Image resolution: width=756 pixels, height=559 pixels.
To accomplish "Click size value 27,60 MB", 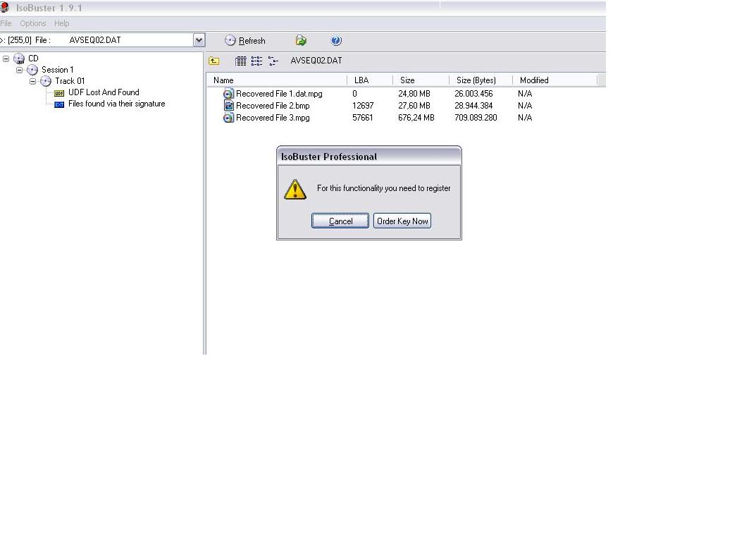I will point(414,106).
